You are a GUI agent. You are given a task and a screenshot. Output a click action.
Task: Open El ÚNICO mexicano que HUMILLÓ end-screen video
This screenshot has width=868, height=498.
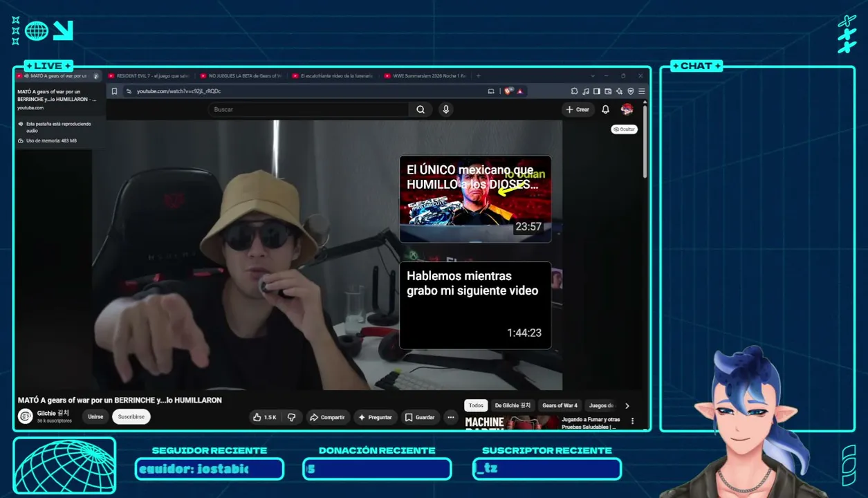(475, 199)
